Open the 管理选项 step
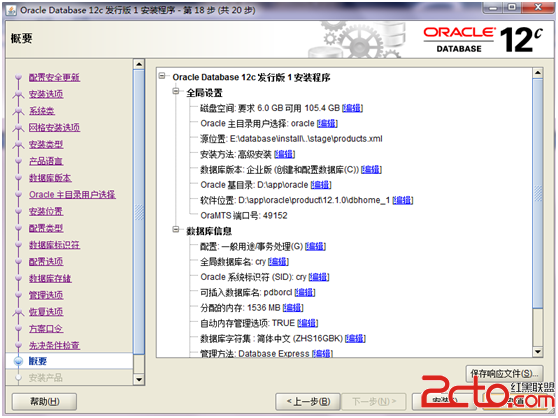The image size is (558, 418). coord(46,295)
